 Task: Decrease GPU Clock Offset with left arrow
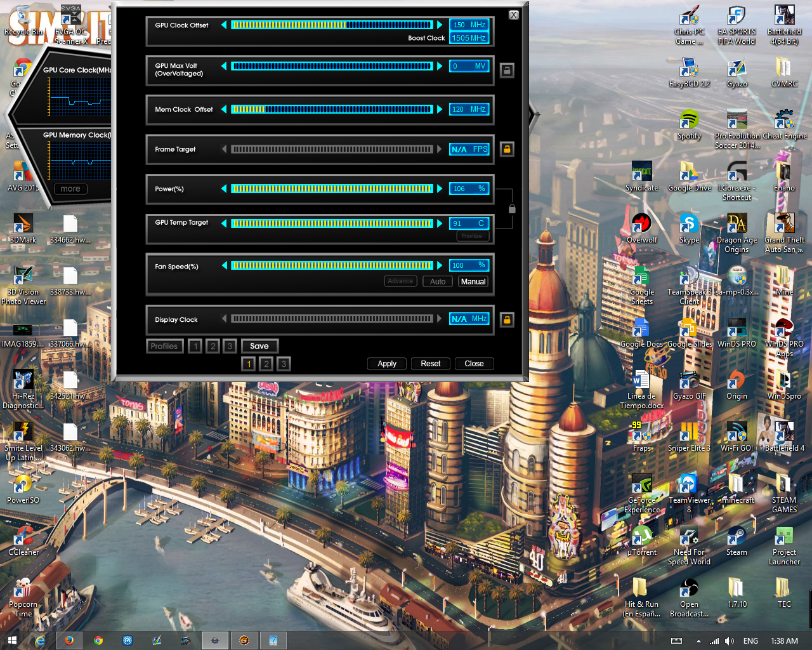[224, 25]
